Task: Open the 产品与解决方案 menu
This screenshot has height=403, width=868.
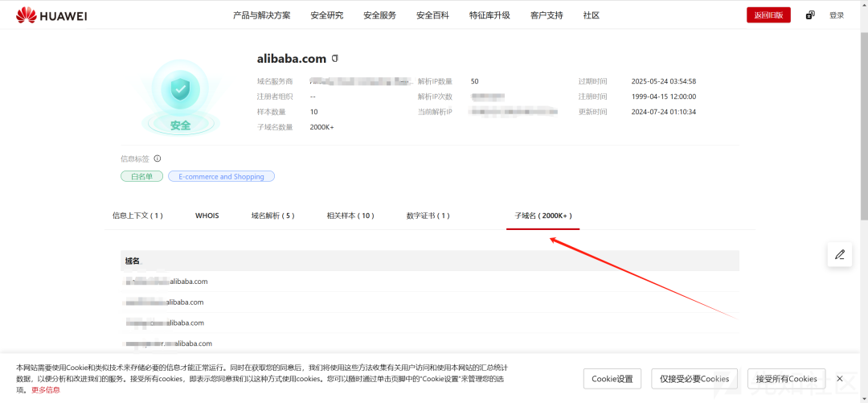Action: tap(261, 15)
